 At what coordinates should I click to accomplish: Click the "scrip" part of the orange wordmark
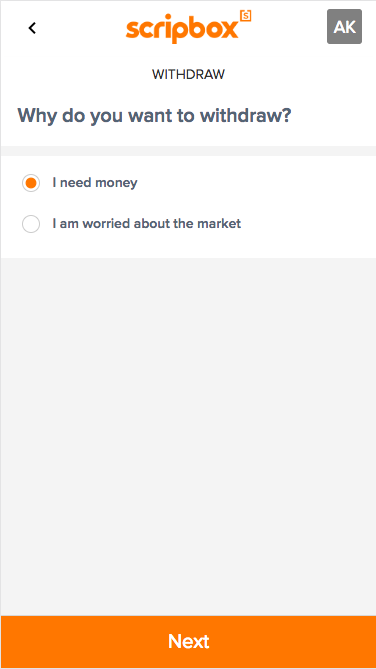coord(158,31)
